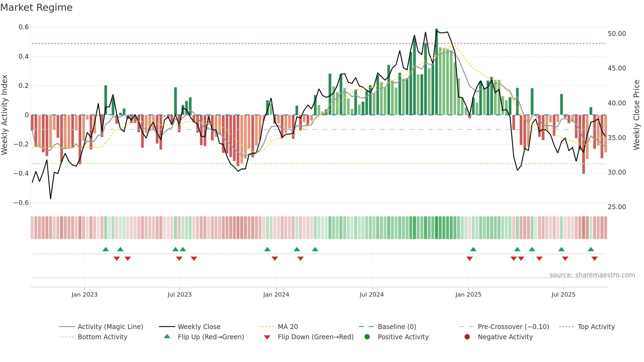
Task: Open the sharemaestro.com source link
Action: pyautogui.click(x=592, y=275)
